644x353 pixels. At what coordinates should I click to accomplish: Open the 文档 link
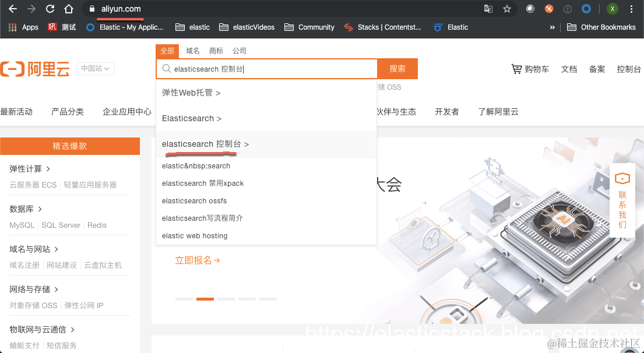click(x=569, y=69)
